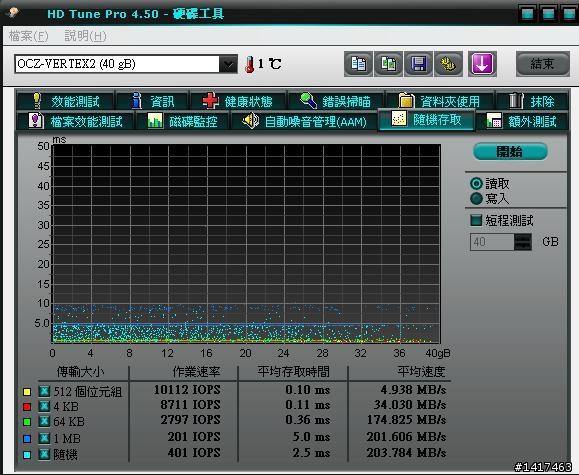The height and width of the screenshot is (475, 579).
Task: Open the options gear icon
Action: click(x=448, y=64)
